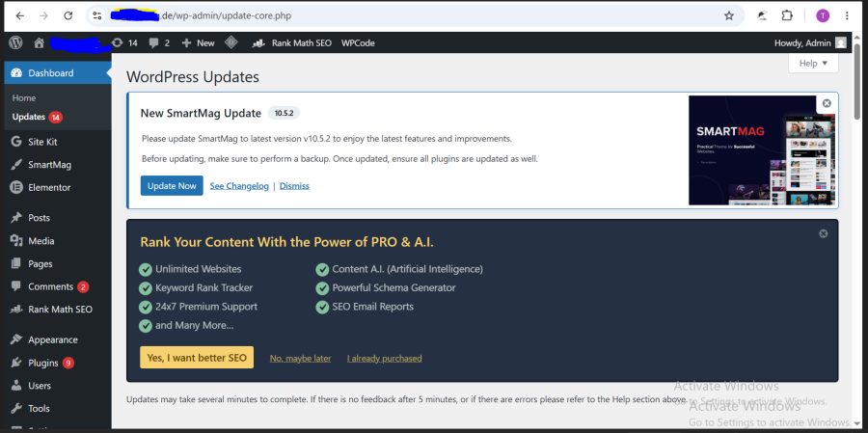Click the Media icon in sidebar
Image resolution: width=868 pixels, height=433 pixels.
16,241
